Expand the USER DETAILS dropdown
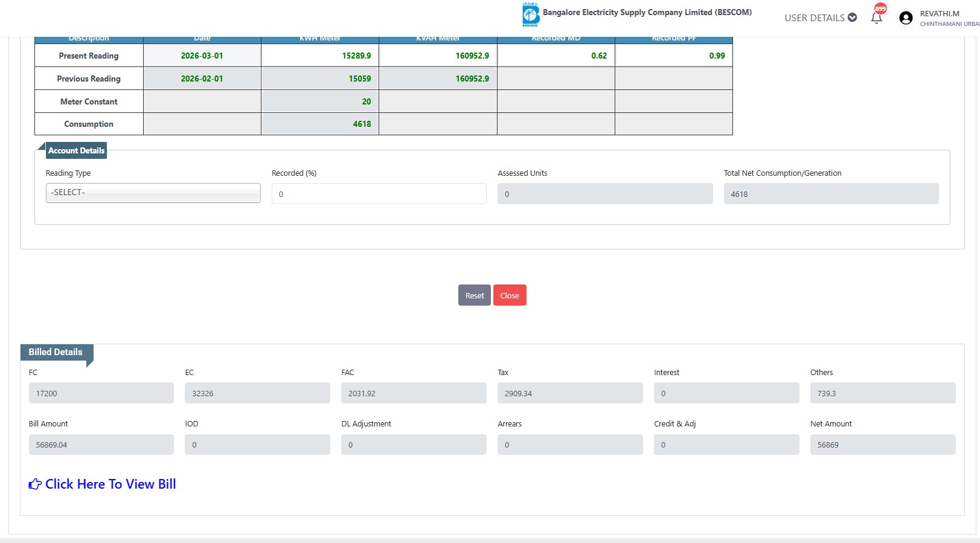980x543 pixels. [x=820, y=18]
